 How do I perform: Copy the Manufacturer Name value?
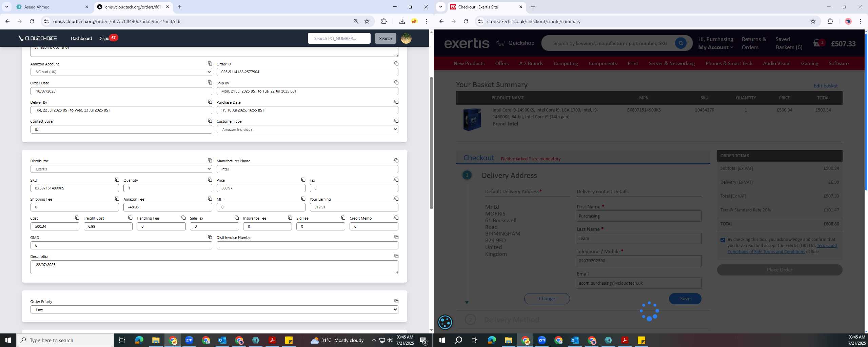click(396, 161)
